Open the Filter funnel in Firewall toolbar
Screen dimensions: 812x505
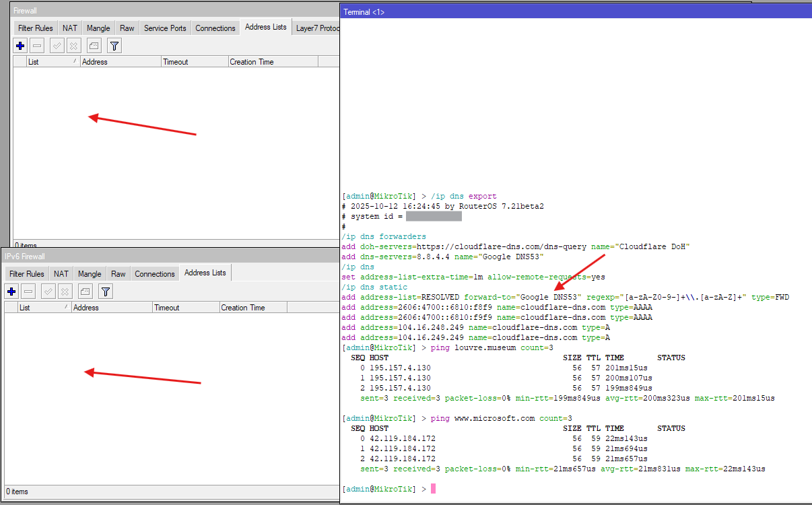114,46
